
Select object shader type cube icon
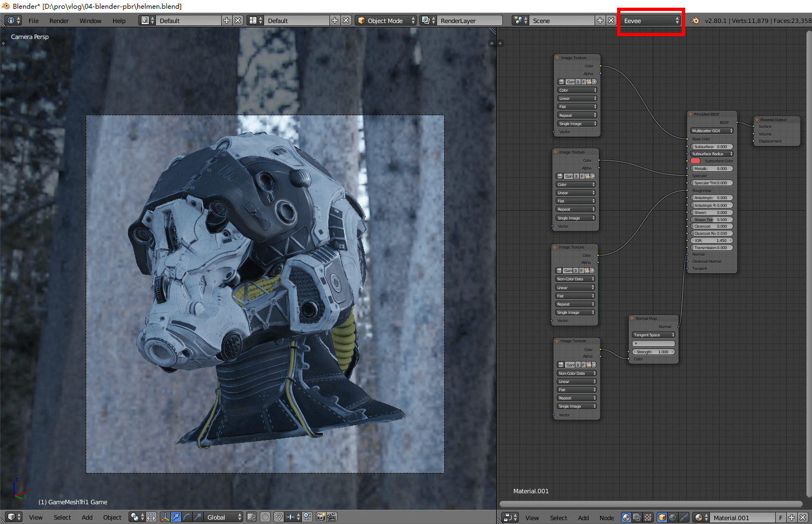coord(662,517)
